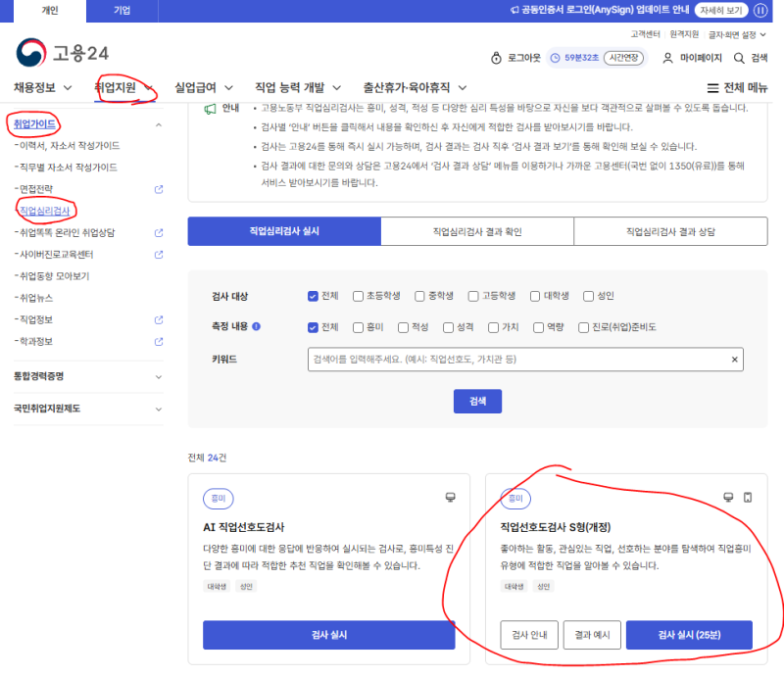Image resolution: width=784 pixels, height=677 pixels.
Task: Switch to the 개인 tab
Action: [50, 11]
